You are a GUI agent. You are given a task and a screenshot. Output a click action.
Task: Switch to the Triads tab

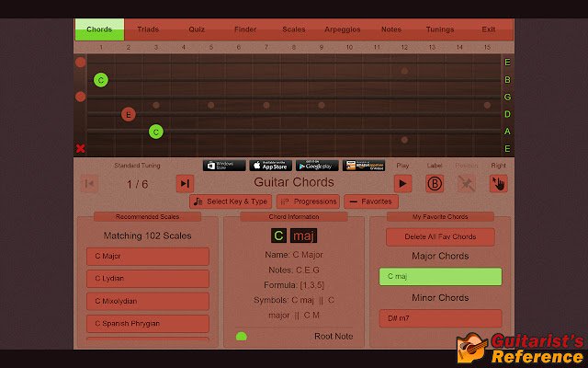click(148, 29)
